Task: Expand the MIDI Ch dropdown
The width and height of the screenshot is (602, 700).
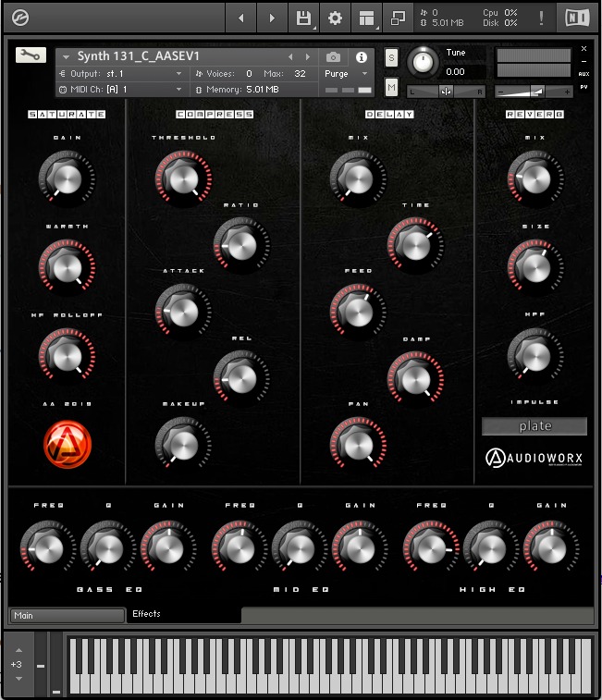Action: click(120, 90)
